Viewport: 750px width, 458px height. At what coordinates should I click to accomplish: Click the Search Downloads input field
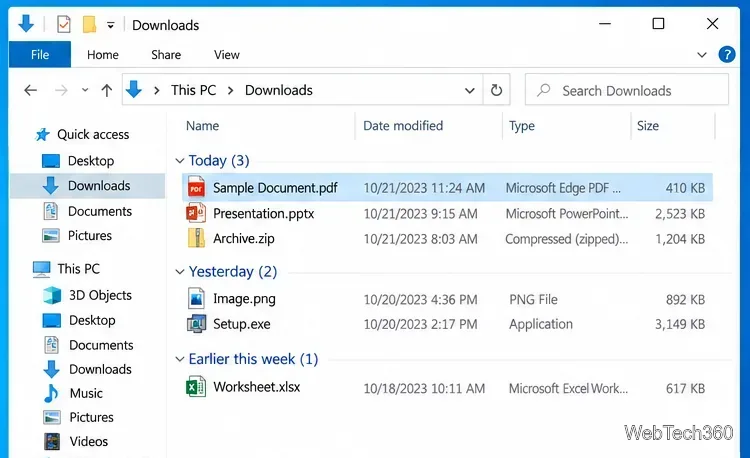tap(627, 89)
